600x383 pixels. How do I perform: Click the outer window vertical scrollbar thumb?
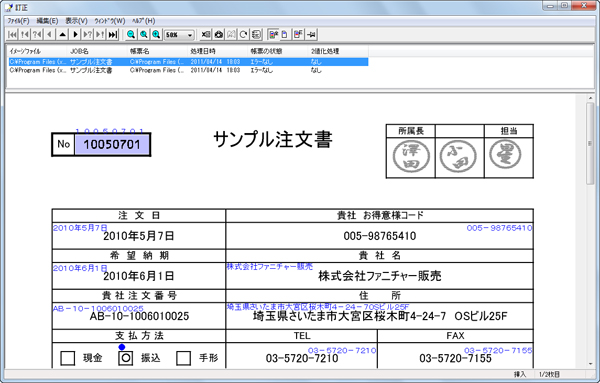click(x=590, y=143)
